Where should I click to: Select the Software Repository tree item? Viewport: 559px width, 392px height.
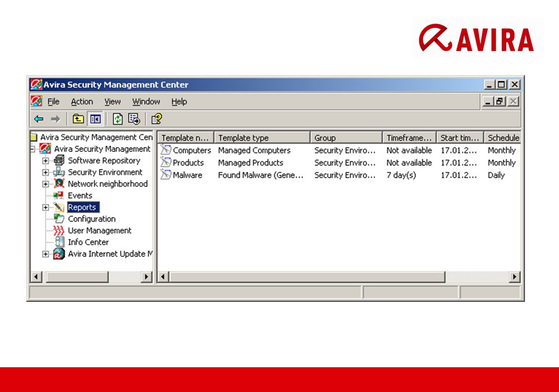pyautogui.click(x=104, y=161)
